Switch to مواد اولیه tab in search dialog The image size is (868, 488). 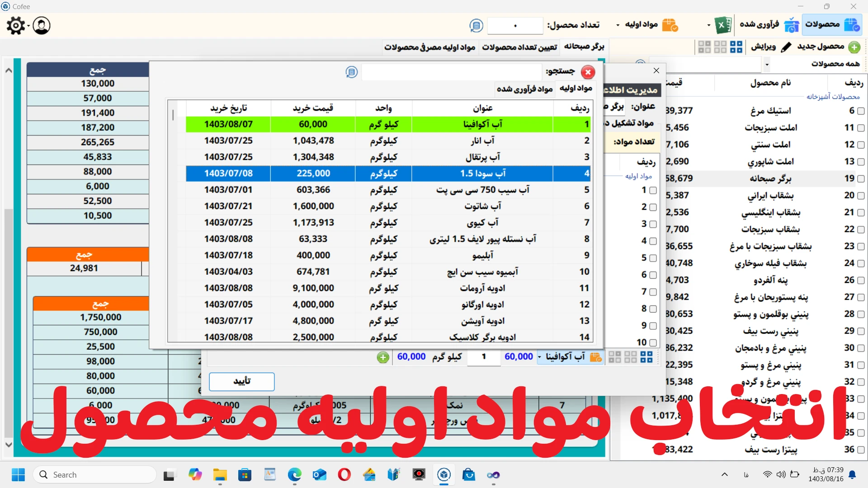(576, 89)
